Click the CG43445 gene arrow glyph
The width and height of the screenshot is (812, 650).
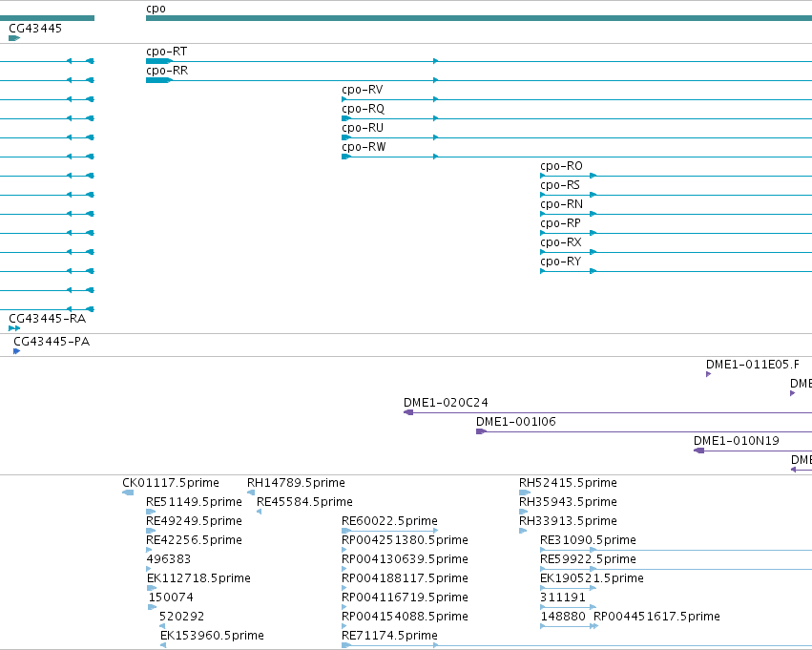[x=14, y=38]
